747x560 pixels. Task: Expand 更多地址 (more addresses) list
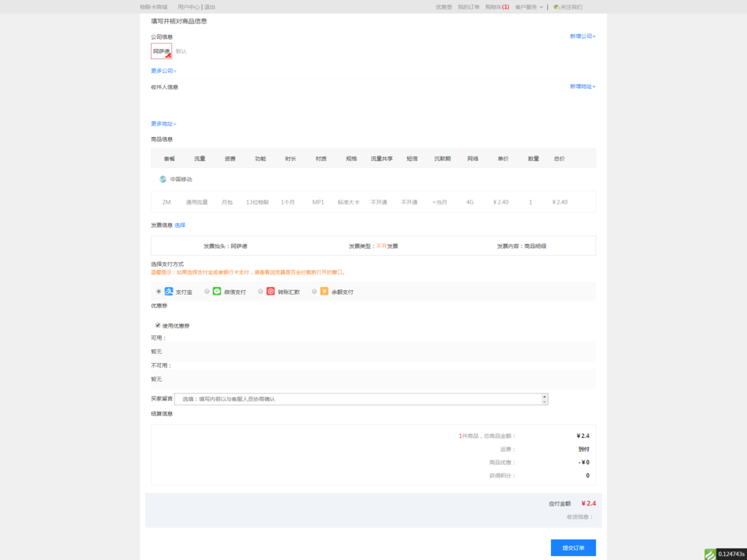pyautogui.click(x=163, y=124)
